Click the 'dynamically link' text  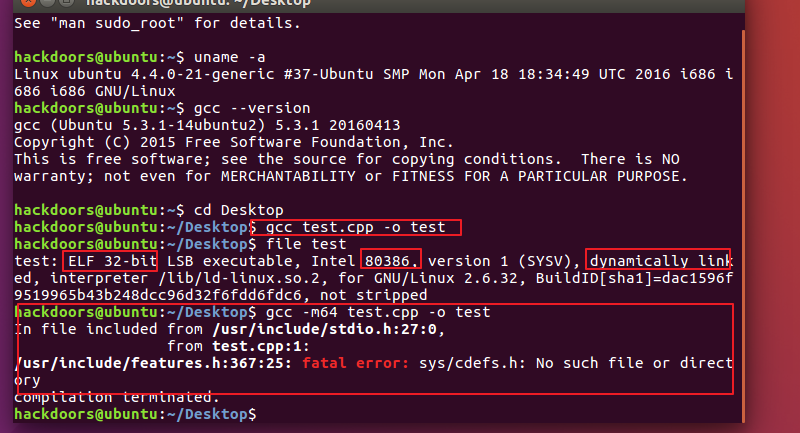(x=661, y=261)
